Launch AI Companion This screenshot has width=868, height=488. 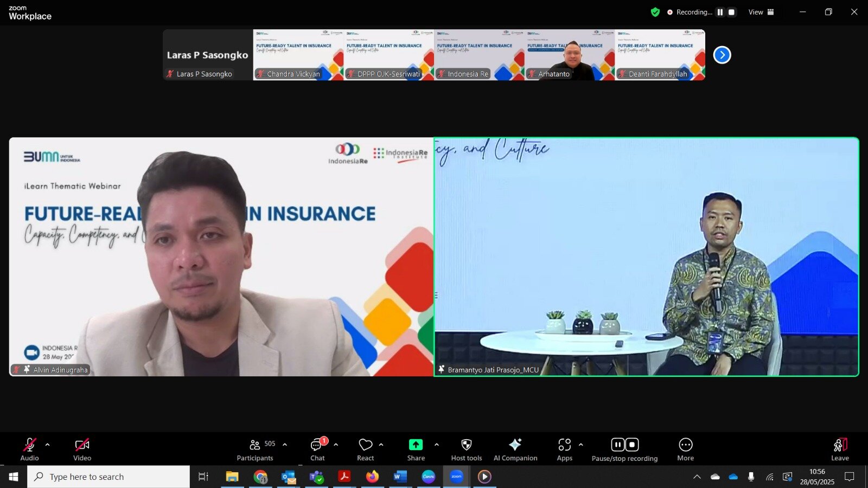pos(515,450)
